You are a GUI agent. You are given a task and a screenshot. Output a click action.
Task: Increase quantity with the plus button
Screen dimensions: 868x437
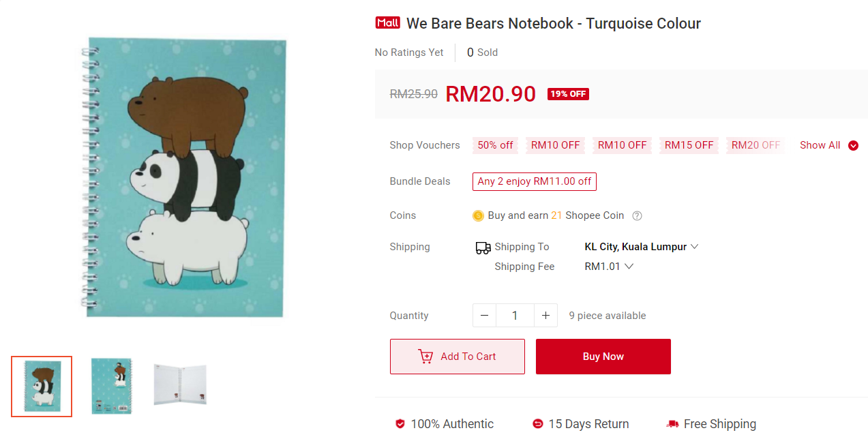pos(545,316)
